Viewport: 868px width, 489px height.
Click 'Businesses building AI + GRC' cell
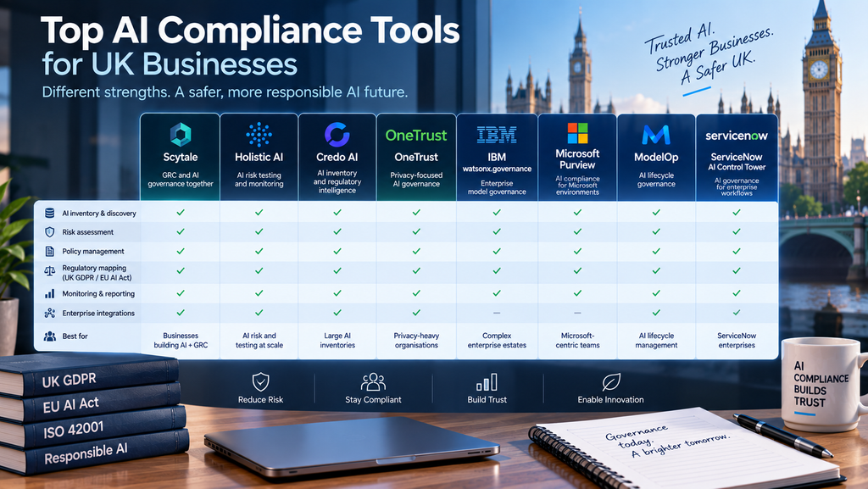181,340
